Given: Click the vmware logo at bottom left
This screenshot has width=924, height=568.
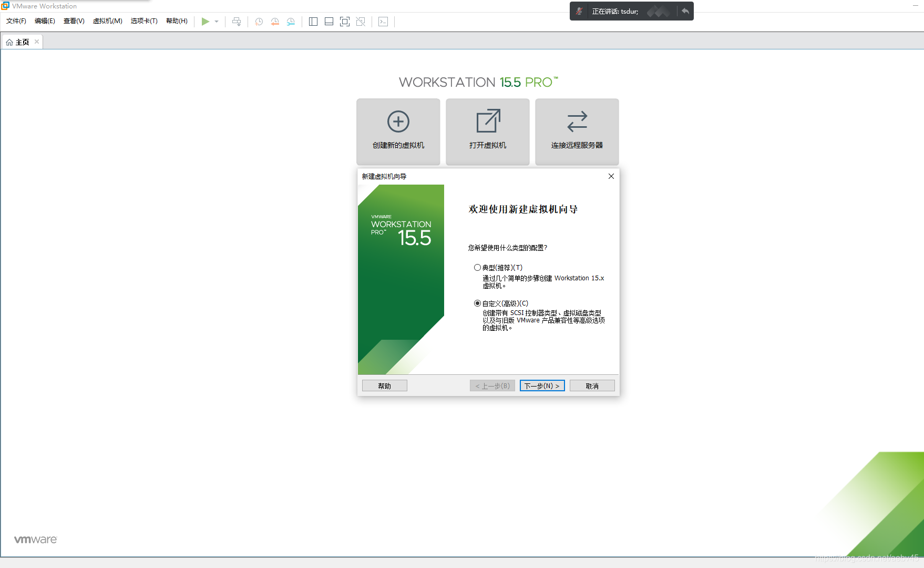Looking at the screenshot, I should tap(36, 540).
